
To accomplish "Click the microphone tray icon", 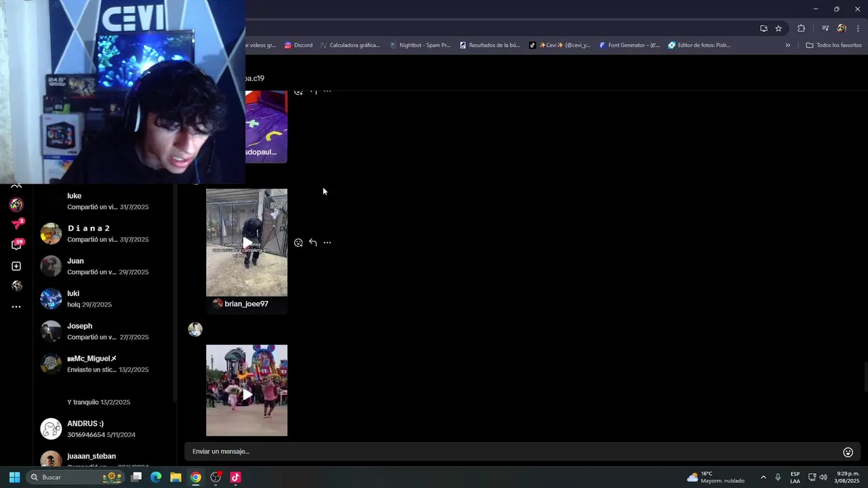I will pos(778,477).
